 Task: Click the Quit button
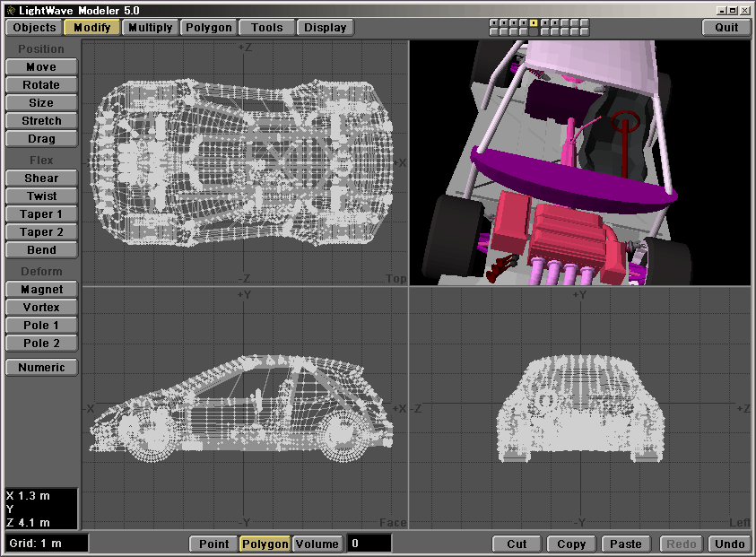(726, 27)
